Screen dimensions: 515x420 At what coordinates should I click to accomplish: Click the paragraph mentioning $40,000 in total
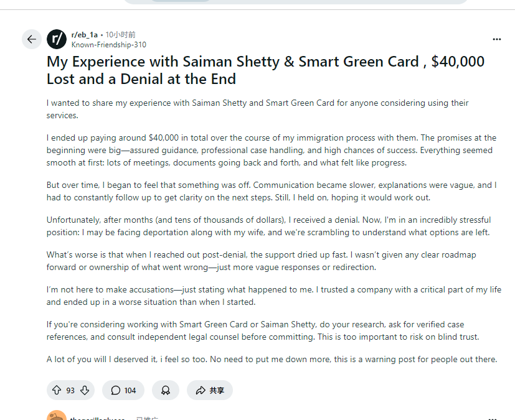pyautogui.click(x=271, y=150)
